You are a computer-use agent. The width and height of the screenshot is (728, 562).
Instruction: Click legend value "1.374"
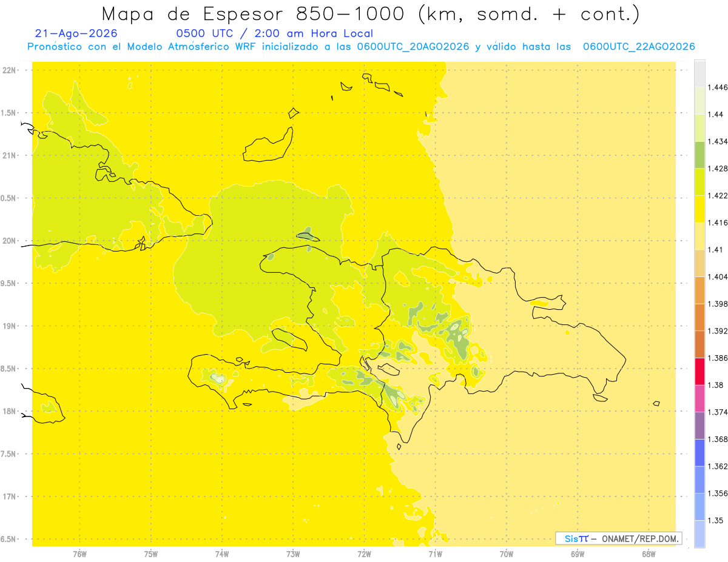coord(719,412)
